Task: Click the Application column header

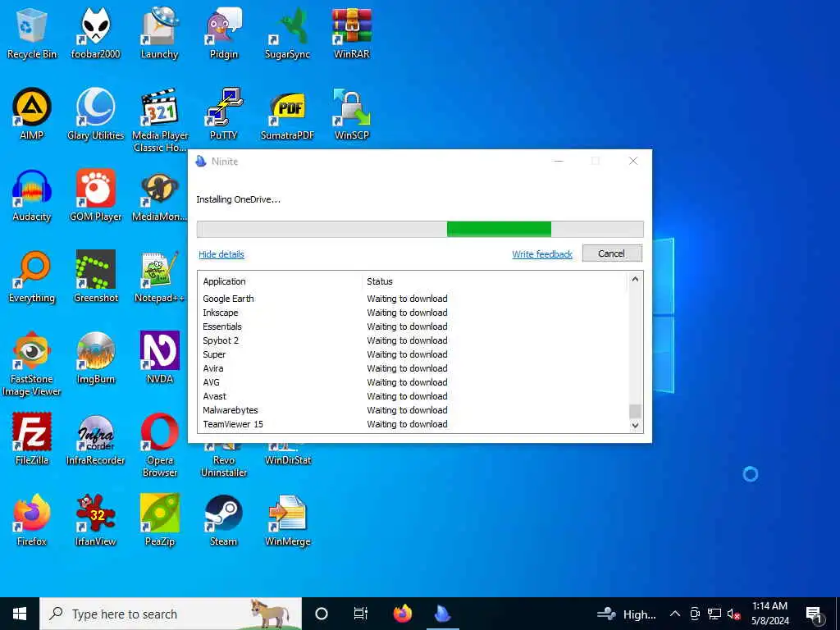Action: (280, 281)
